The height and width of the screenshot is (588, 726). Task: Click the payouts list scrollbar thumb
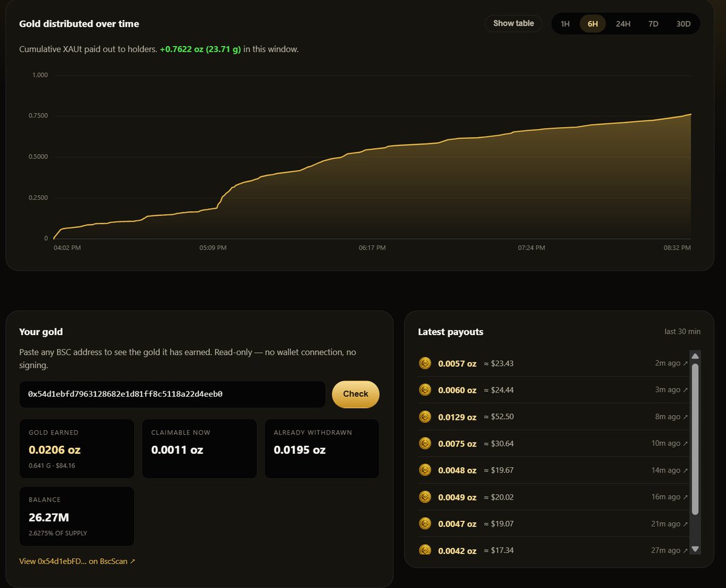(x=695, y=439)
